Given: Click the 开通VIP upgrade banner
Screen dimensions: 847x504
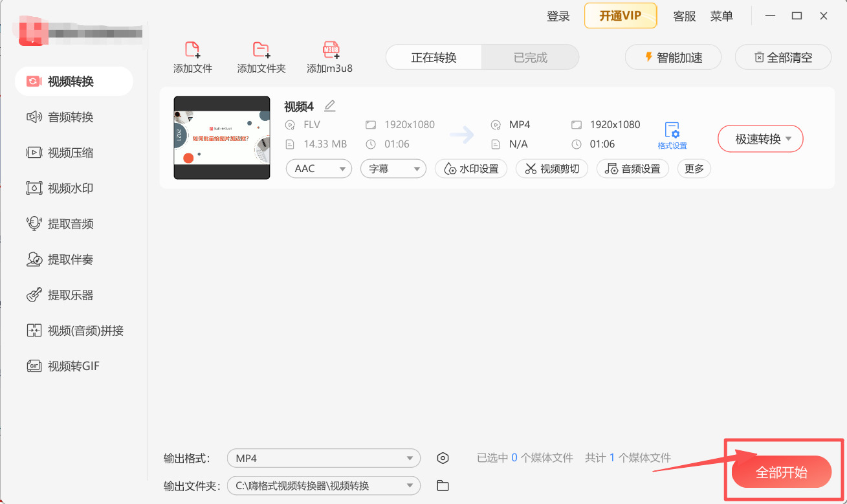Looking at the screenshot, I should (620, 16).
